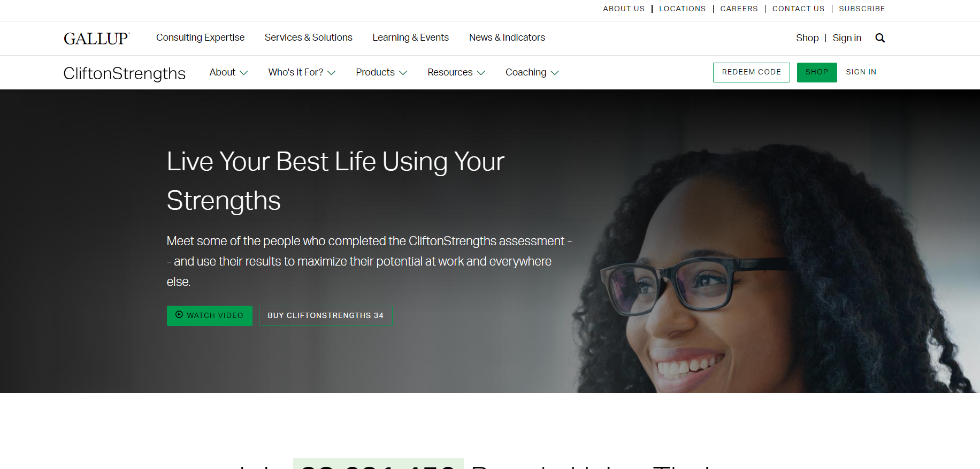Open the Who's It For? dropdown

[x=302, y=72]
